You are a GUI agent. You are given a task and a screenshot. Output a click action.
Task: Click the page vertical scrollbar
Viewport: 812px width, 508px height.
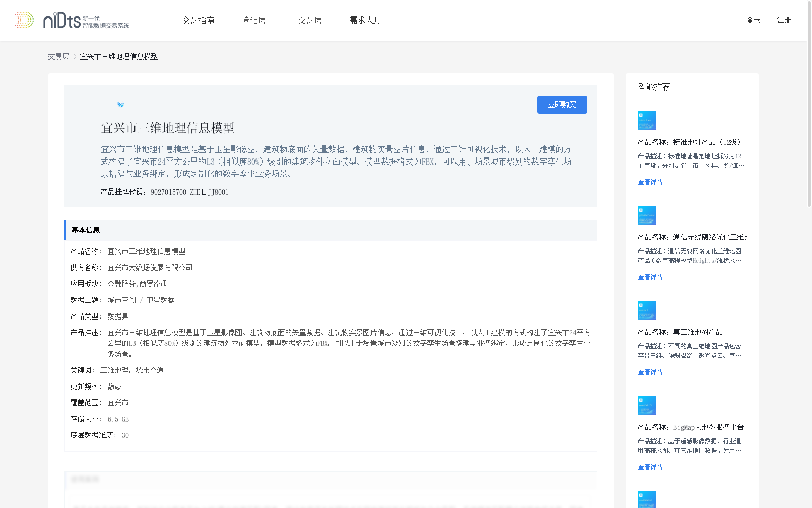point(809,104)
